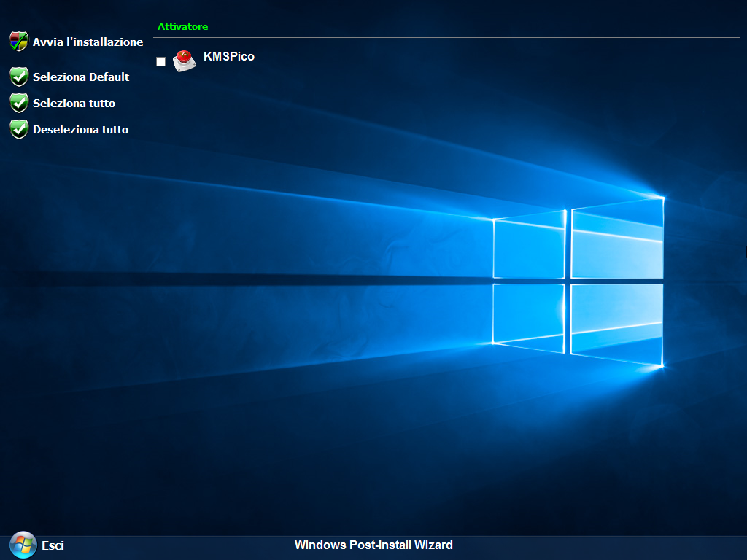Click the green shield icon beside Seleziona Default
Screen dimensions: 747x560
(x=19, y=77)
